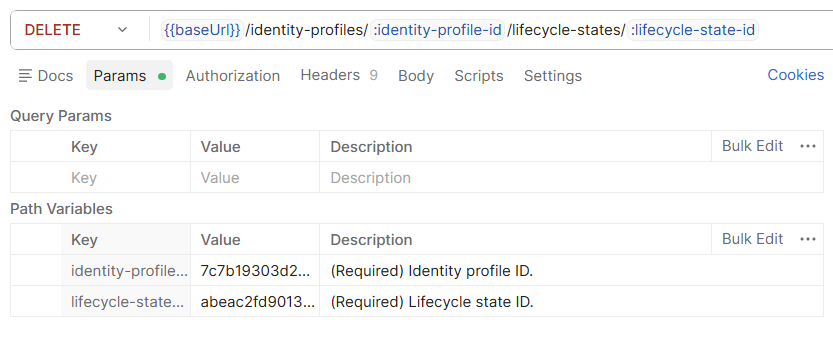This screenshot has width=833, height=363.
Task: Click '(Required) Identity profile ID.' description
Action: point(431,271)
